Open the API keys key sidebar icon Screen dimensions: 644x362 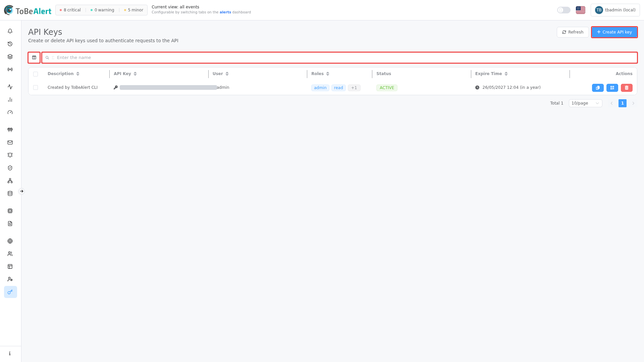(10, 292)
